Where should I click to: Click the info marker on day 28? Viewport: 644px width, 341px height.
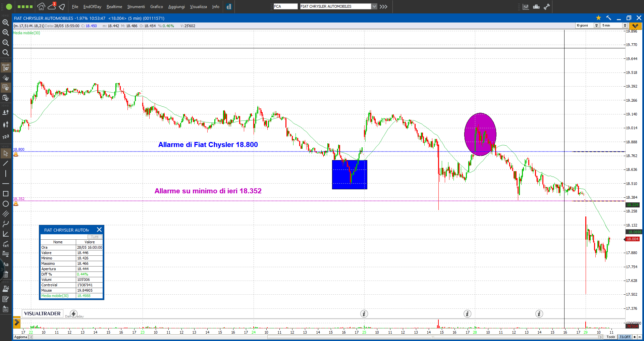(x=468, y=314)
